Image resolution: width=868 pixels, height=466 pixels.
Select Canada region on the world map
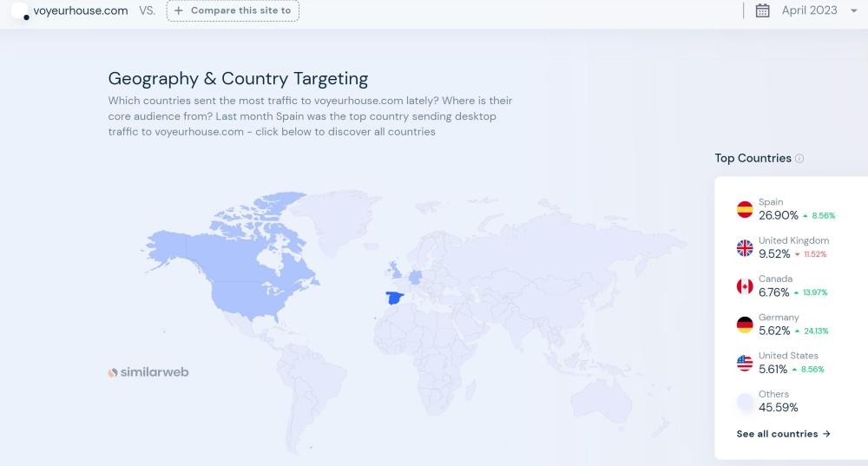[x=252, y=247]
